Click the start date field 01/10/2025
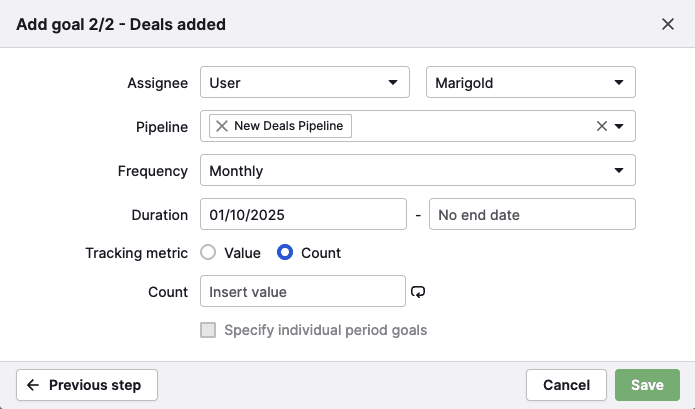Screen dimensions: 695x409 (303, 214)
